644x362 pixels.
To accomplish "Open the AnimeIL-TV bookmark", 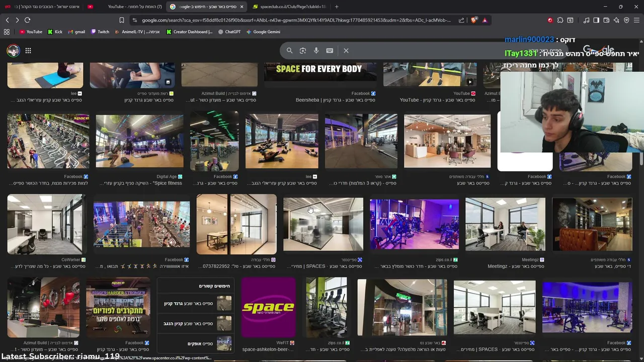I will [x=137, y=32].
